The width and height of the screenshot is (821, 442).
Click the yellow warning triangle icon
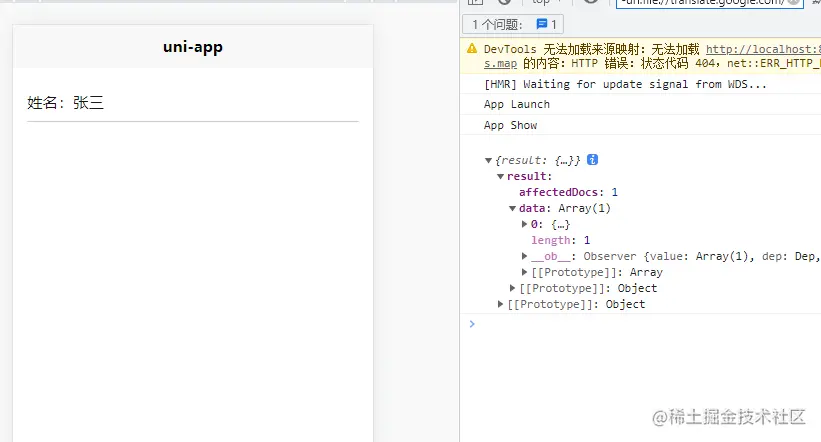[472, 49]
